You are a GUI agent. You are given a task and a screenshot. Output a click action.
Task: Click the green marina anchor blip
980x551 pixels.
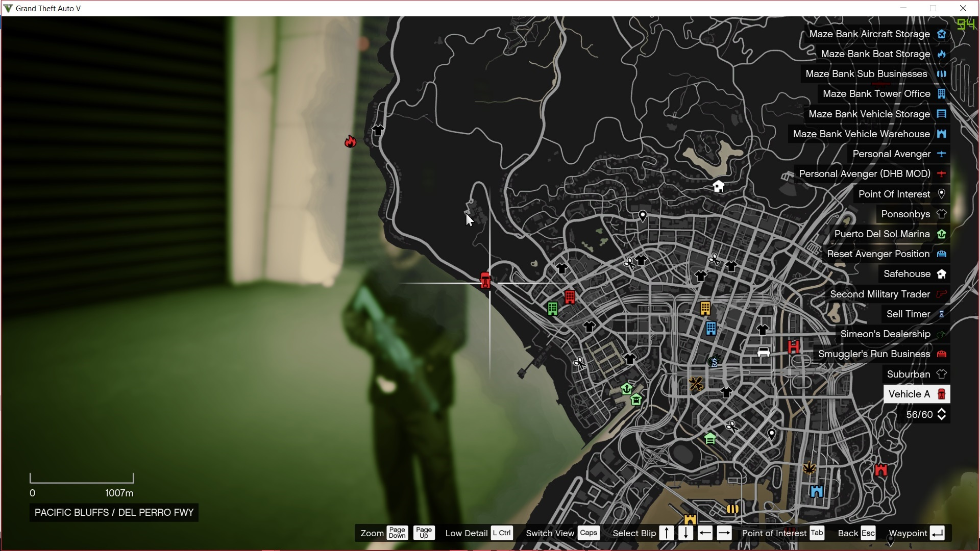coord(627,389)
